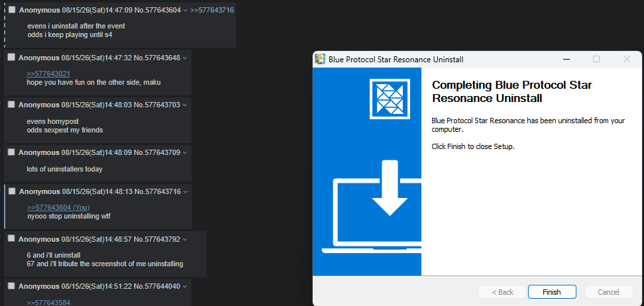Image resolution: width=644 pixels, height=306 pixels.
Task: Click heading 'Completing Blue Protocol Star Resonance Uninstall'
Action: 511,91
